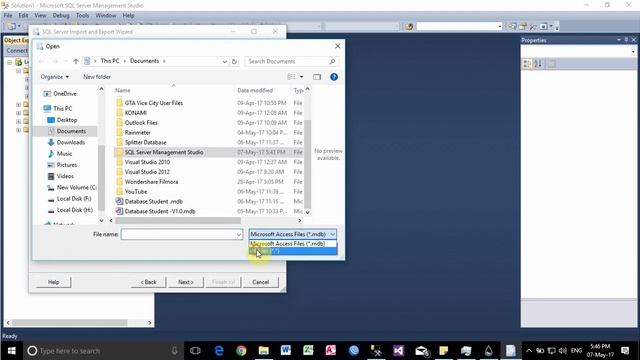Open the File name history dropdown arrow
This screenshot has width=640, height=360.
(x=239, y=234)
